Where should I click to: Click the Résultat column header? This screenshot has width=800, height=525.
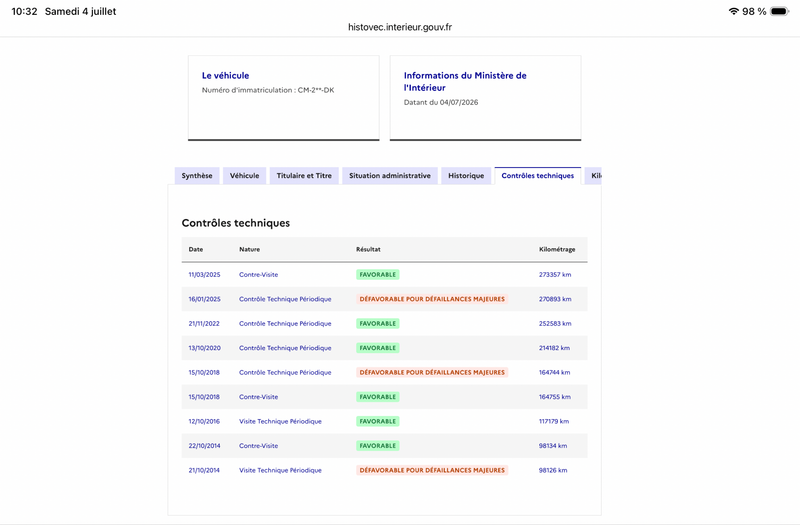pyautogui.click(x=368, y=249)
